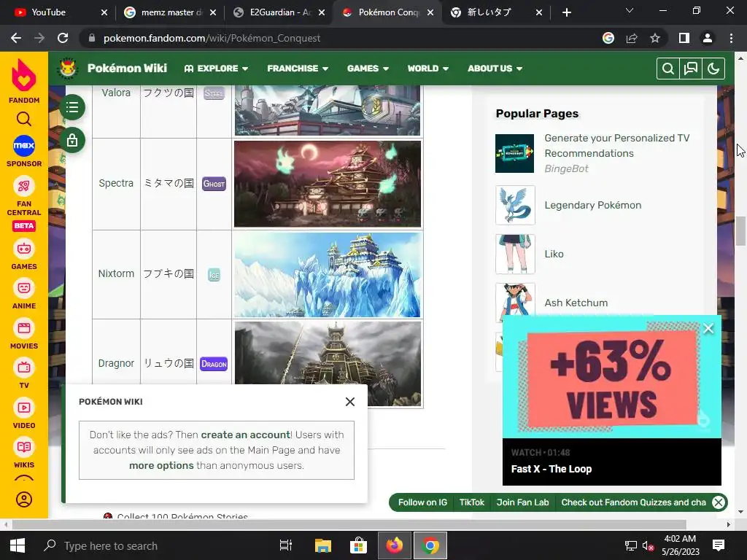Click the user profile icon in Fandom sidebar
This screenshot has width=747, height=560.
pyautogui.click(x=24, y=499)
